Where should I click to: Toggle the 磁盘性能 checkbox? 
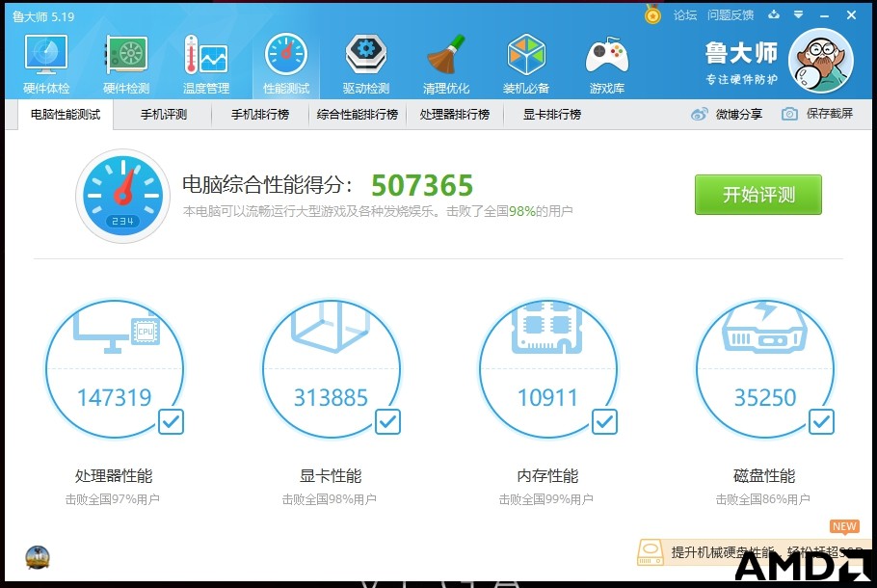pyautogui.click(x=822, y=422)
